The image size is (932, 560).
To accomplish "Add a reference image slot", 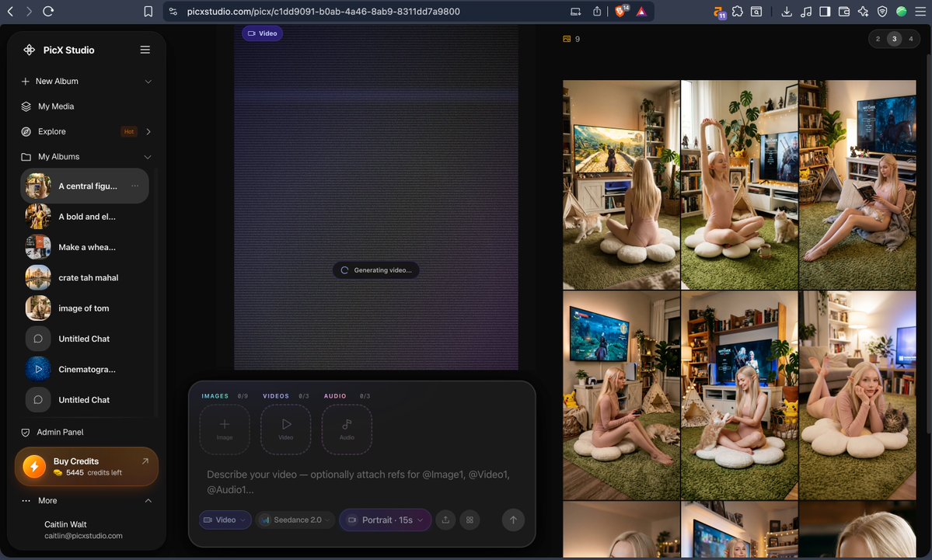I will [225, 430].
